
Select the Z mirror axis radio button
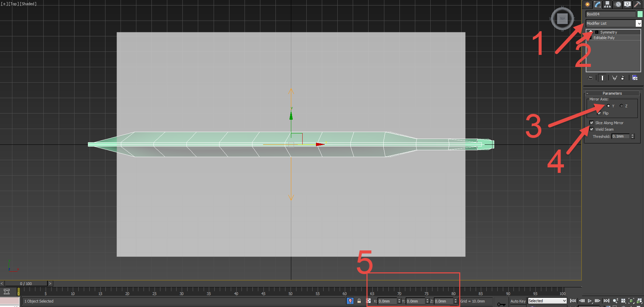(x=621, y=106)
